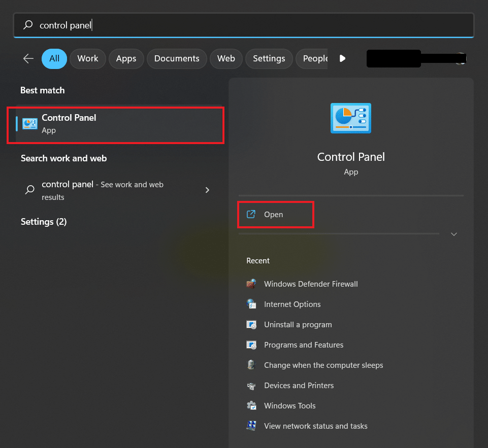Click the magnifier icon beside web search result
The image size is (488, 448).
coord(30,189)
